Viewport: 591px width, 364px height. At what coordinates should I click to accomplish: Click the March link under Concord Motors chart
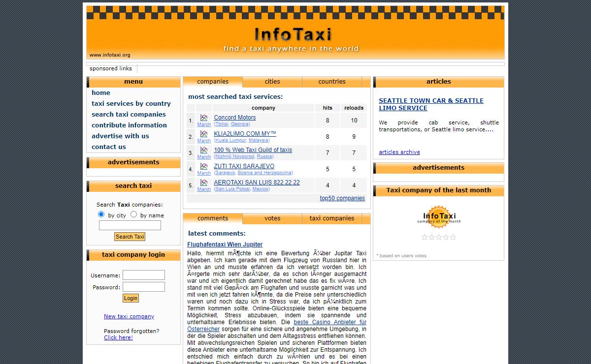(x=204, y=124)
